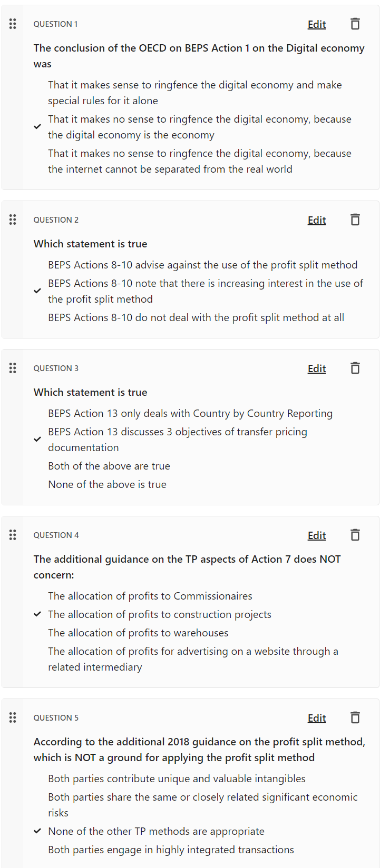The width and height of the screenshot is (380, 868).
Task: Click the trash icon for Question 3
Action: tap(355, 368)
